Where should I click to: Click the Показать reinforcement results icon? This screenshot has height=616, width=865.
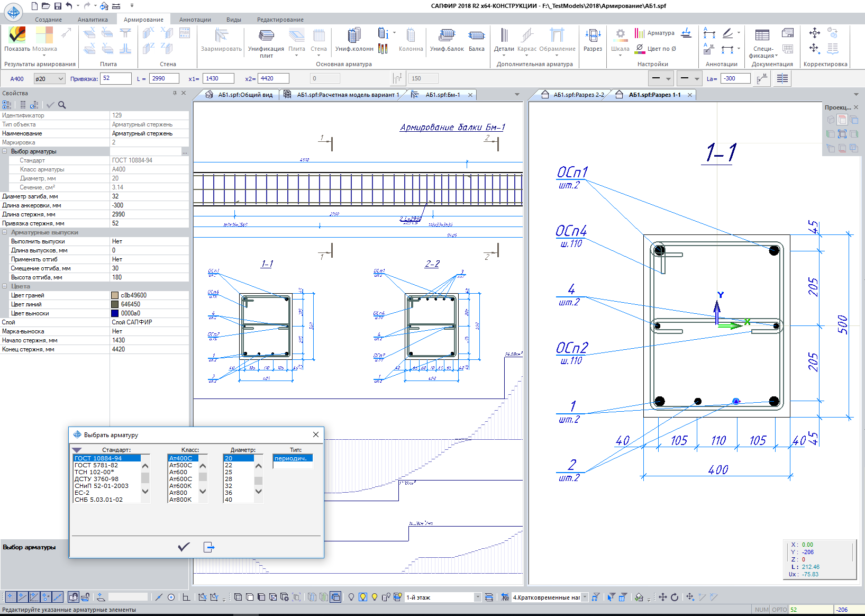pyautogui.click(x=17, y=35)
